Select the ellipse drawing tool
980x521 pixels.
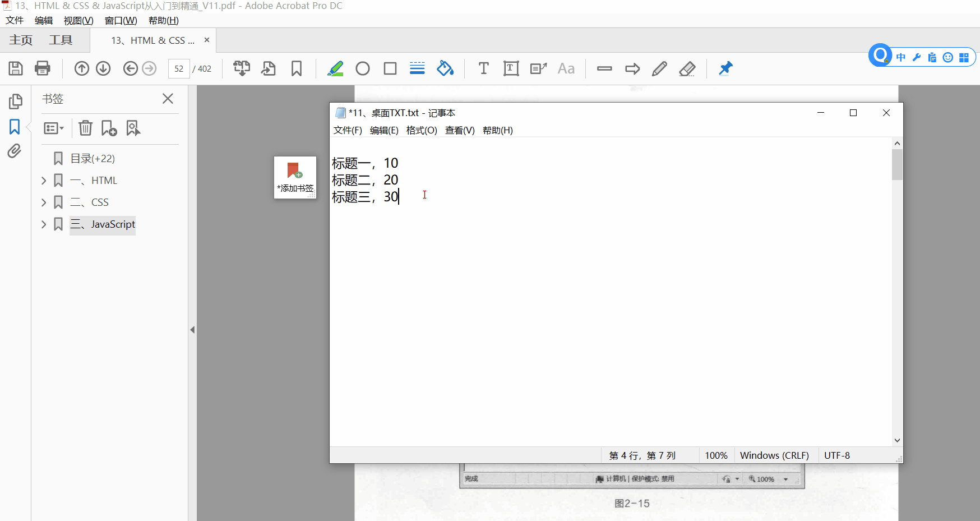coord(363,68)
